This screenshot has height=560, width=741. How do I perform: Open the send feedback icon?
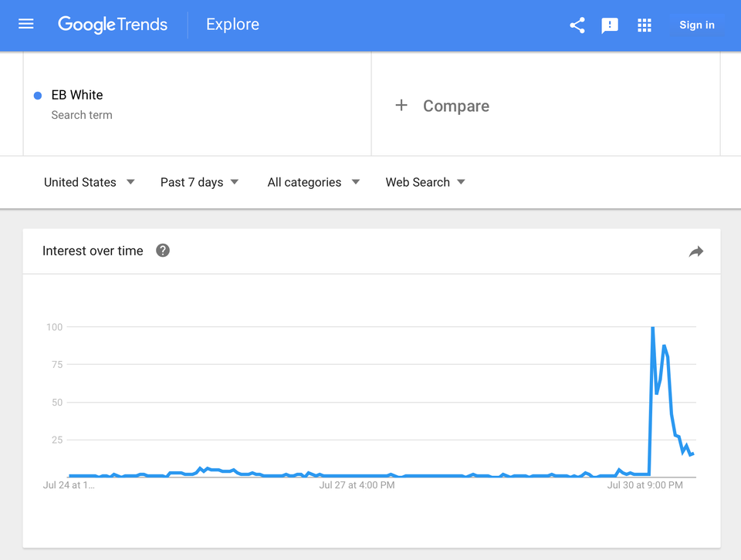click(610, 25)
